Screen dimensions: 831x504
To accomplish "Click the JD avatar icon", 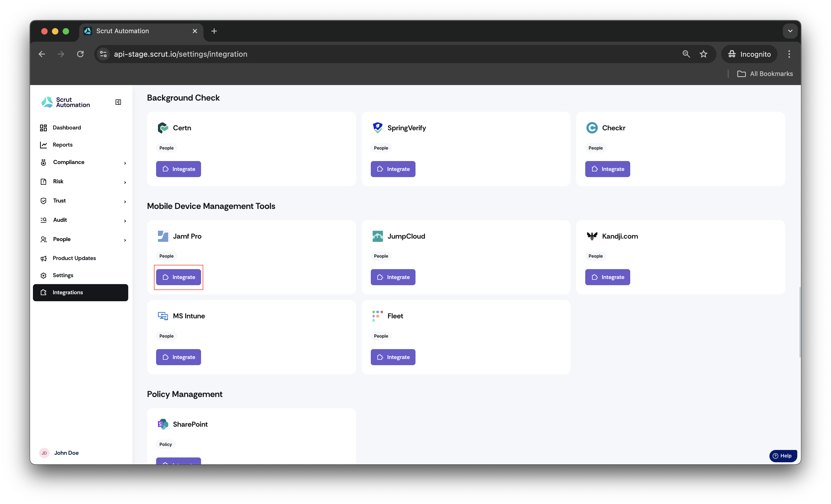I will [44, 453].
